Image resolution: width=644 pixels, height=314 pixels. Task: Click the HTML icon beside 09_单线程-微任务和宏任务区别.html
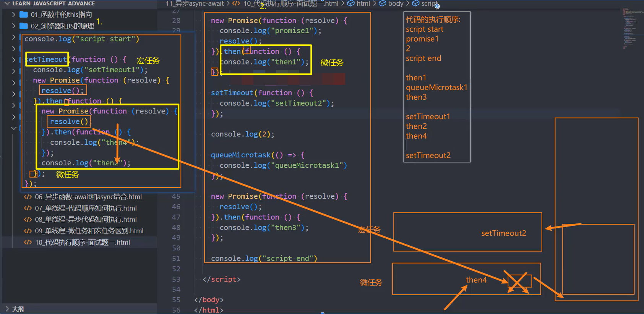coord(28,231)
